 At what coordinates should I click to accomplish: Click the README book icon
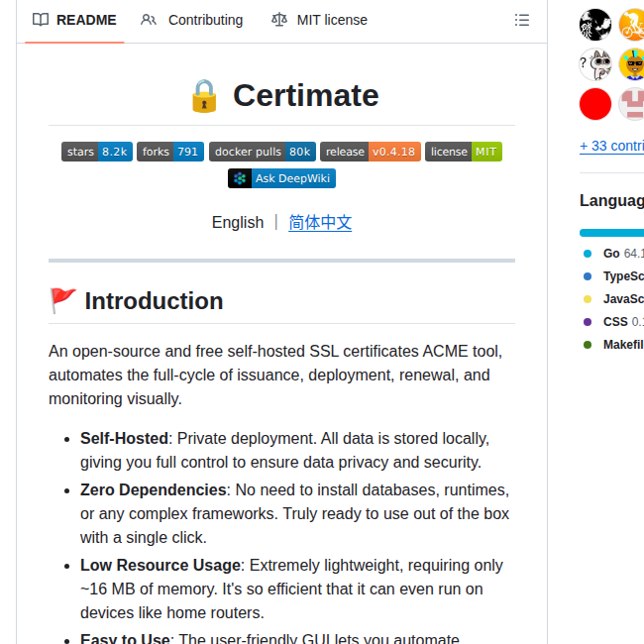(x=41, y=20)
